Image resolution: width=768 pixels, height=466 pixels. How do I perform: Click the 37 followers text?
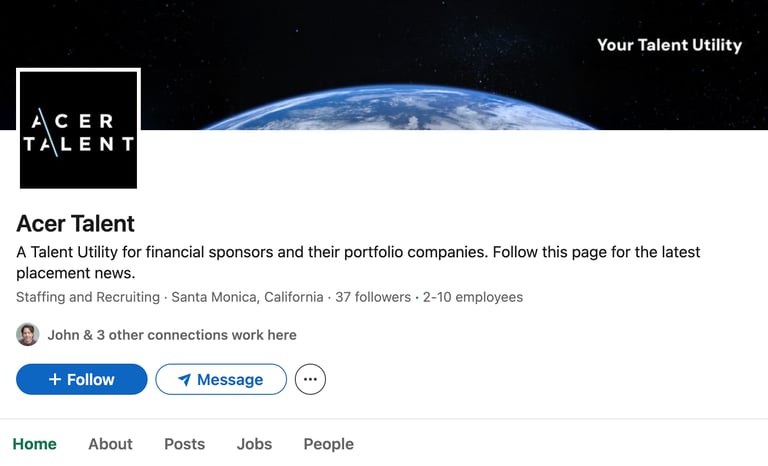(x=373, y=297)
